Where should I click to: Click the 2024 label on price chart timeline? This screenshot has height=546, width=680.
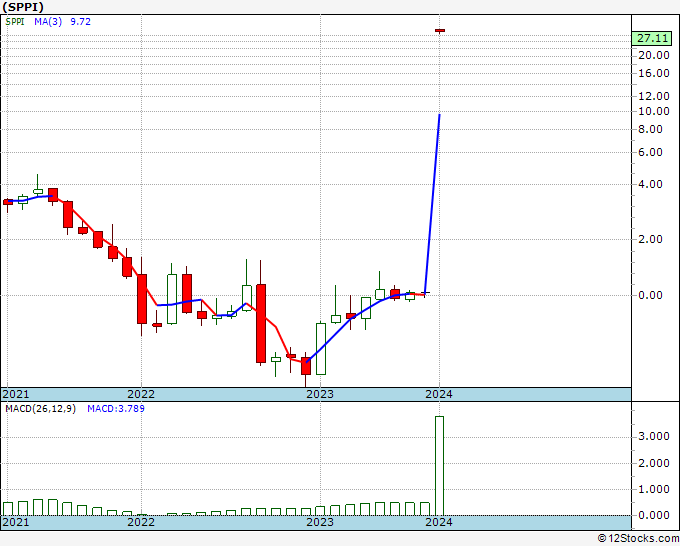[x=439, y=394]
